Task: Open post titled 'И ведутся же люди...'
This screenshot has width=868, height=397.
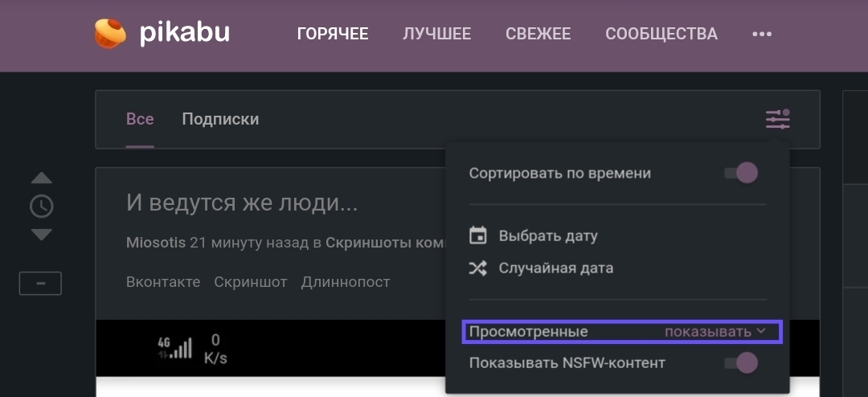Action: pyautogui.click(x=242, y=203)
